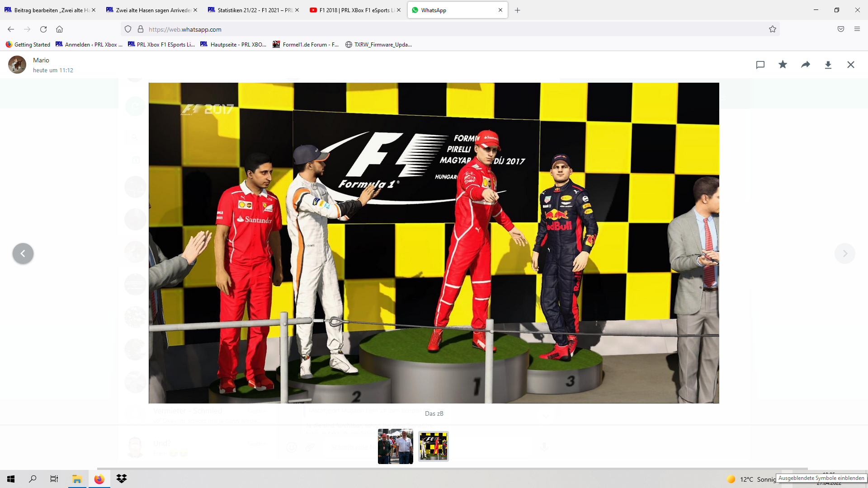Screen dimensions: 868x488
Task: Open a new browser tab
Action: click(518, 10)
